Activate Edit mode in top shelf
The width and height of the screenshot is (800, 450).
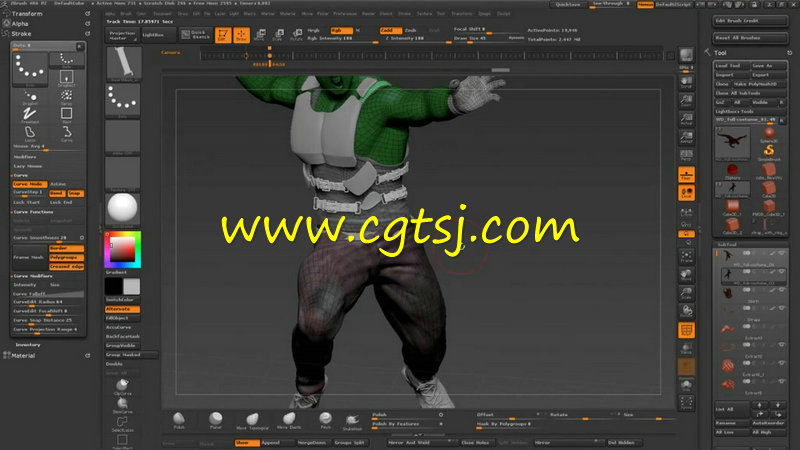pyautogui.click(x=223, y=35)
